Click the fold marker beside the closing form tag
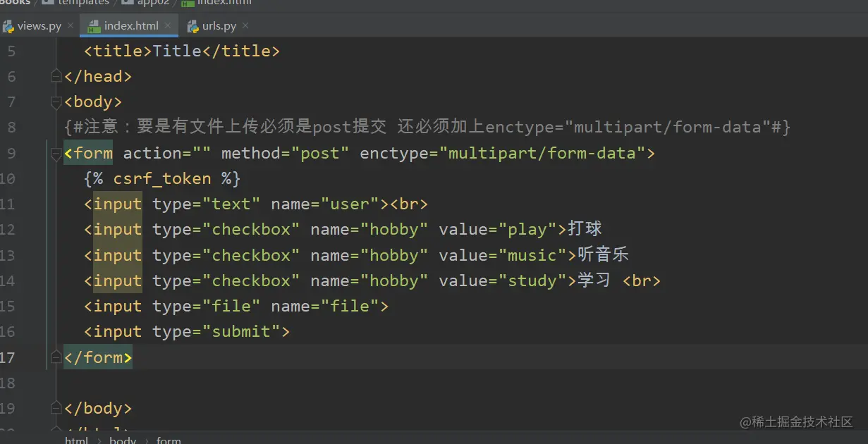868x444 pixels. (56, 357)
